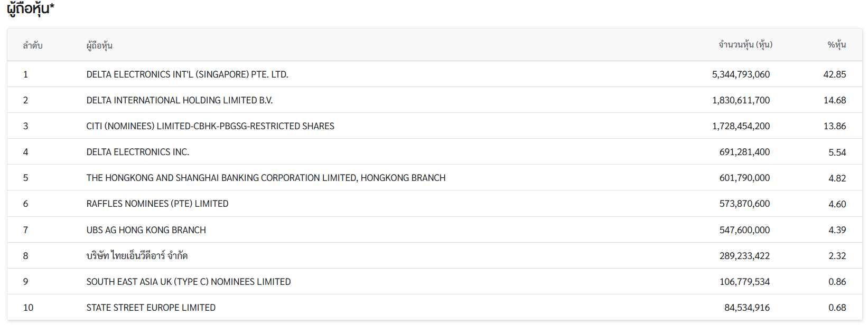The height and width of the screenshot is (325, 868).
Task: Click the ลำดับ column header
Action: (33, 45)
